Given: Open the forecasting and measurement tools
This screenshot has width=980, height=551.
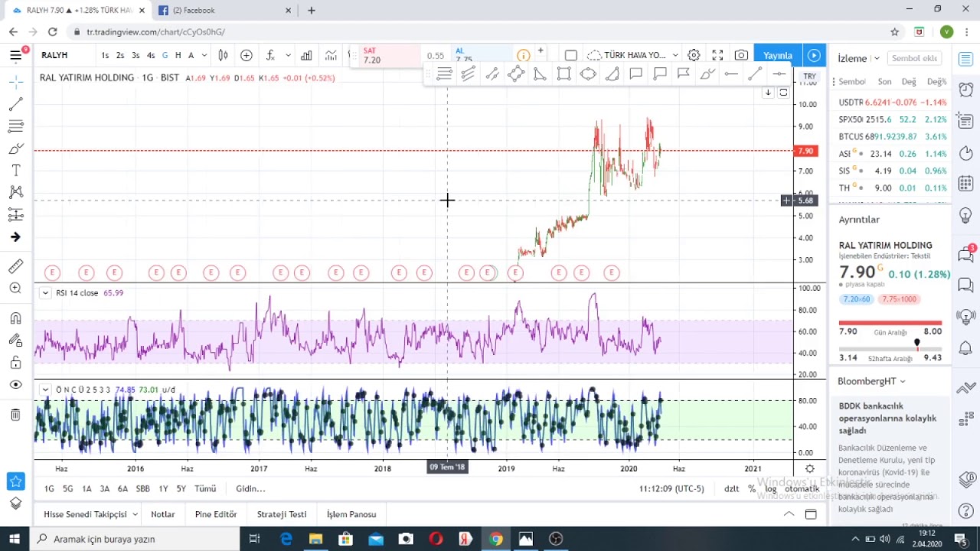Looking at the screenshot, I should click(x=15, y=214).
